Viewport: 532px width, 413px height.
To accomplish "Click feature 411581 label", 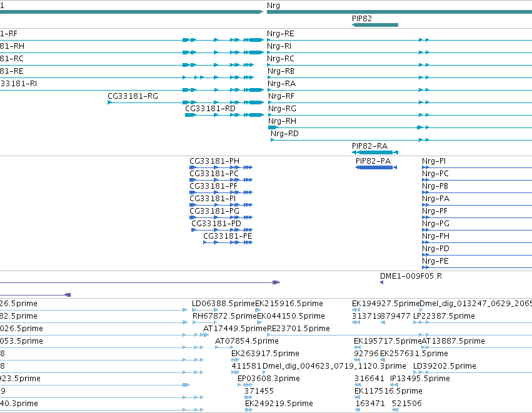I will 246,366.
